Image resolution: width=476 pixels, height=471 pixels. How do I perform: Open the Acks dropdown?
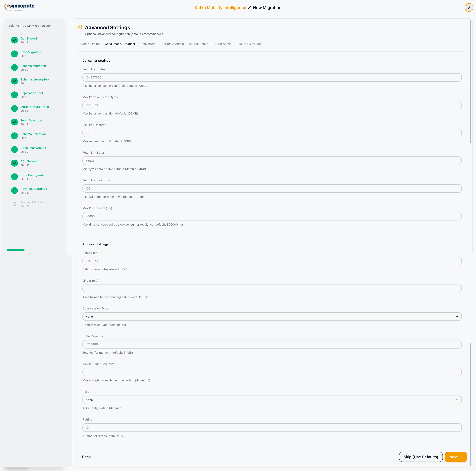pyautogui.click(x=271, y=400)
